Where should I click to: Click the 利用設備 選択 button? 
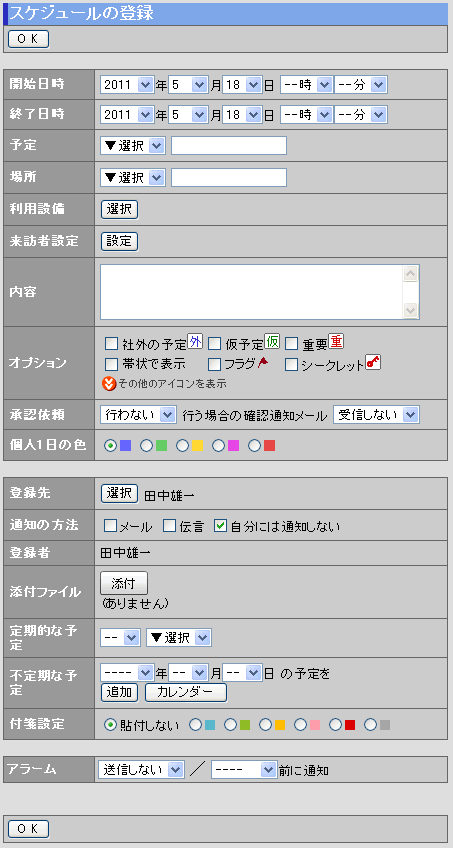click(119, 209)
